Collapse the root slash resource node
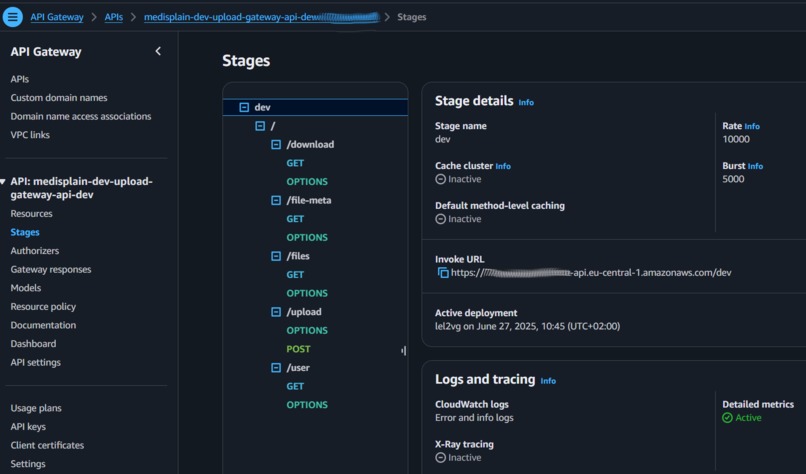 (x=260, y=126)
